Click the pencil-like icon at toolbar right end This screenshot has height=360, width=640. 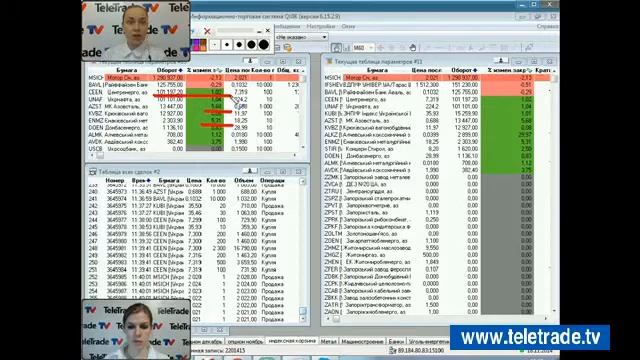point(529,48)
